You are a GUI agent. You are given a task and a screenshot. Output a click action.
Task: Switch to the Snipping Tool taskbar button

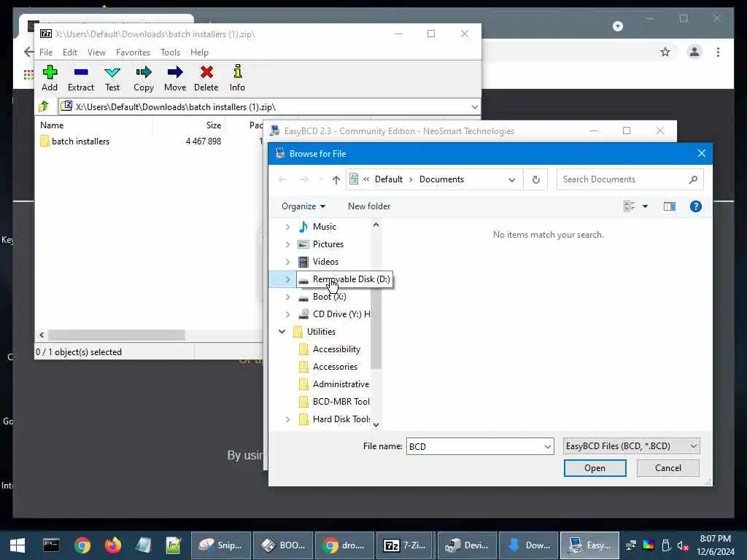(220, 545)
